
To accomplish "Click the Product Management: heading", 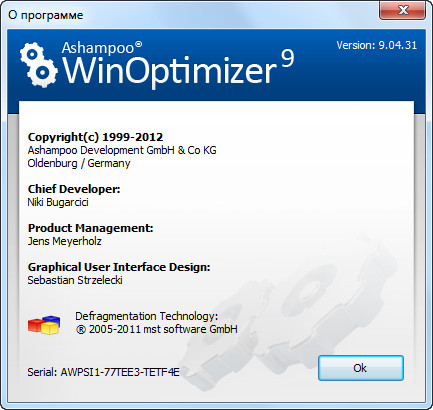I will point(90,228).
